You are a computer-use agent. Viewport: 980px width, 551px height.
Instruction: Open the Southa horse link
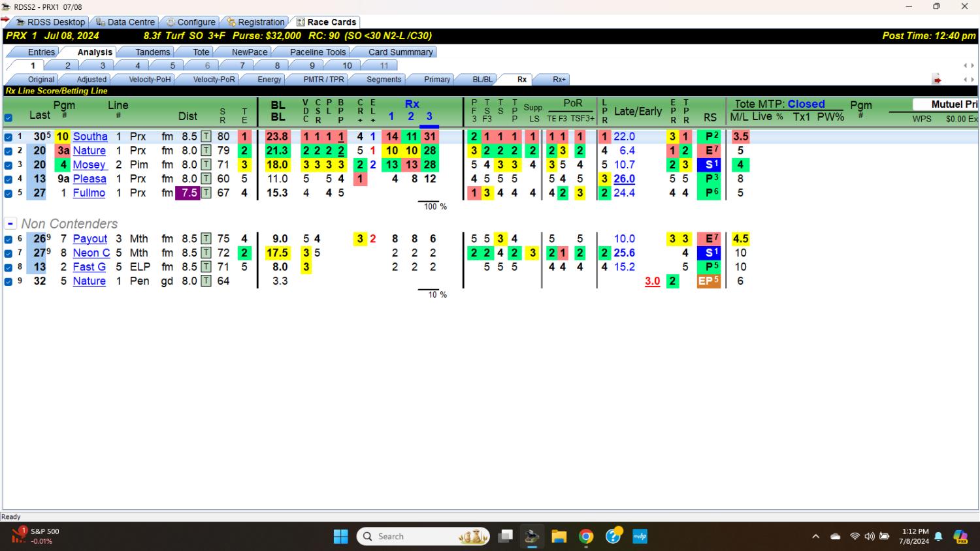[90, 136]
